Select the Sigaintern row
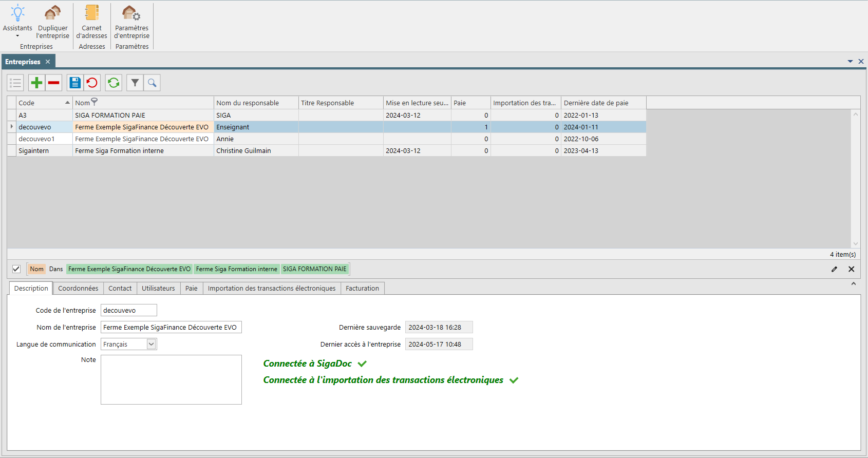The image size is (868, 458). tap(327, 151)
